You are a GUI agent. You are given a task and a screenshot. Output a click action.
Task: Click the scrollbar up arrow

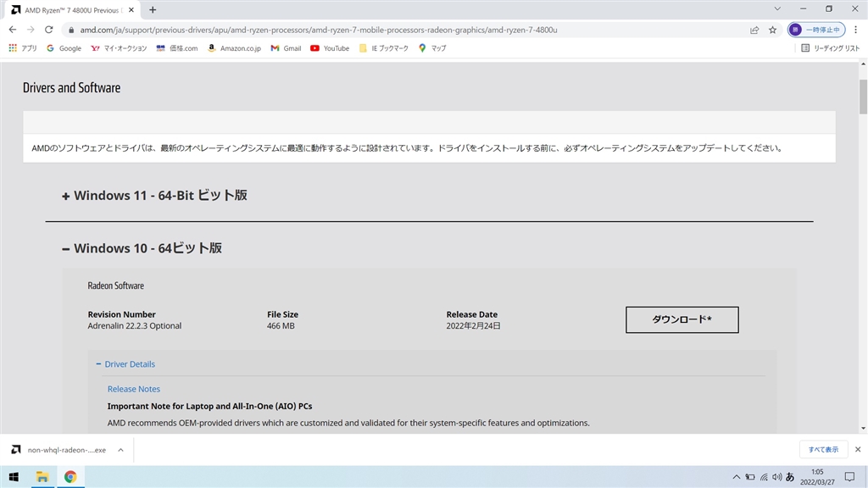[x=864, y=64]
